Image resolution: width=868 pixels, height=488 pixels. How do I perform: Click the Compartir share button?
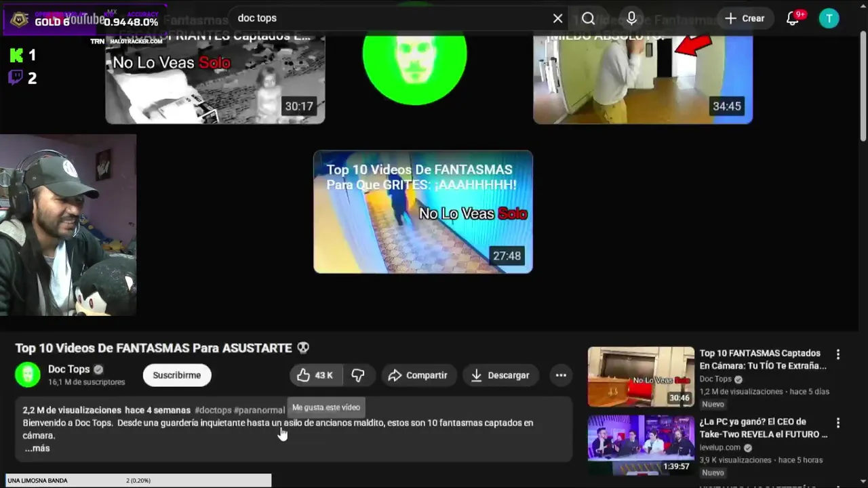click(x=418, y=375)
